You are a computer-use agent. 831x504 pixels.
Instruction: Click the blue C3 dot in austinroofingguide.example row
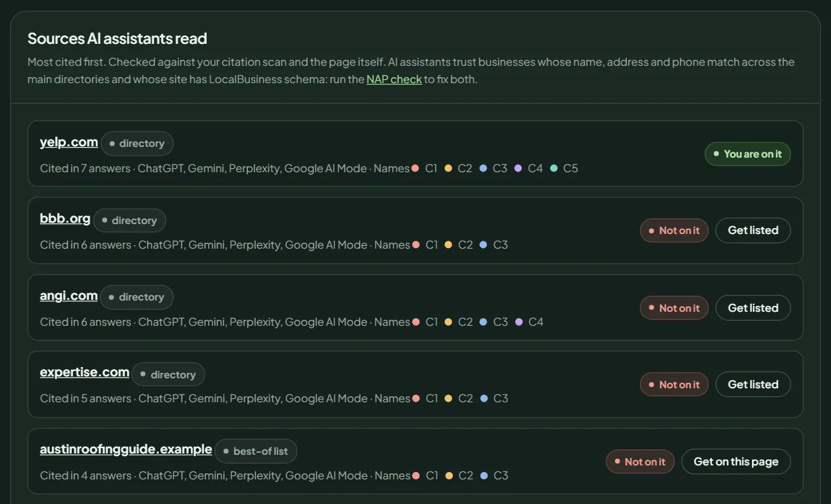(484, 475)
